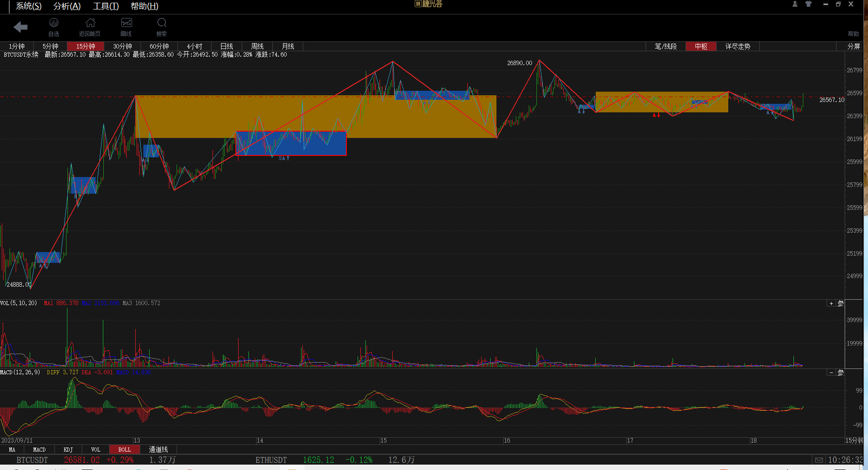The width and height of the screenshot is (868, 470).
Task: Click the 返回首页 home icon
Action: tap(90, 27)
